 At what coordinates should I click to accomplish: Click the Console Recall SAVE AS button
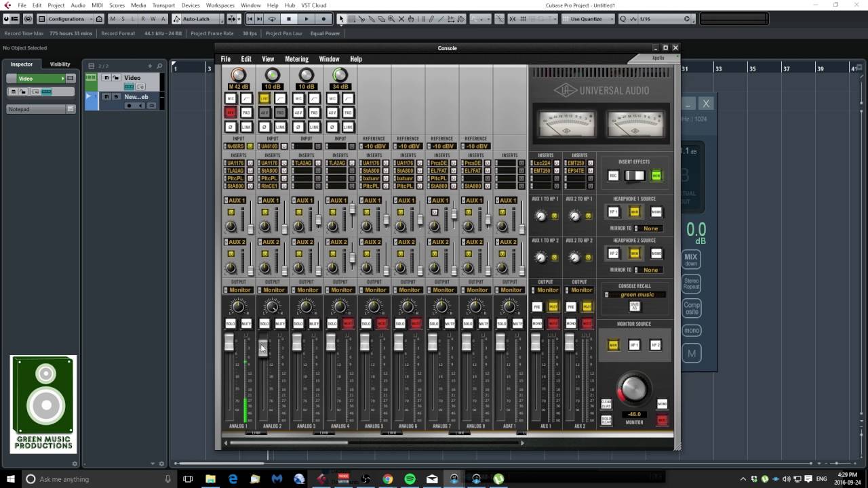click(634, 306)
